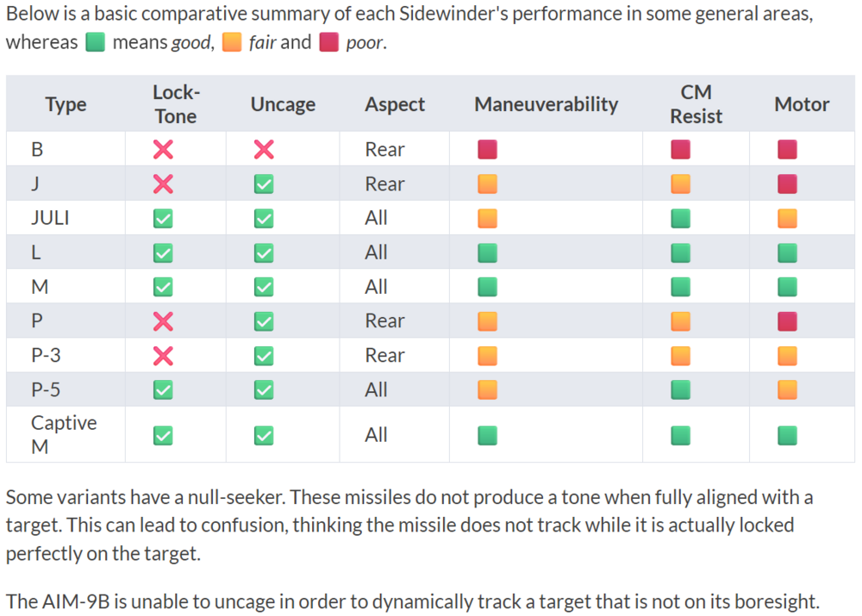
Task: Click the Maneuverability column header
Action: pyautogui.click(x=546, y=104)
